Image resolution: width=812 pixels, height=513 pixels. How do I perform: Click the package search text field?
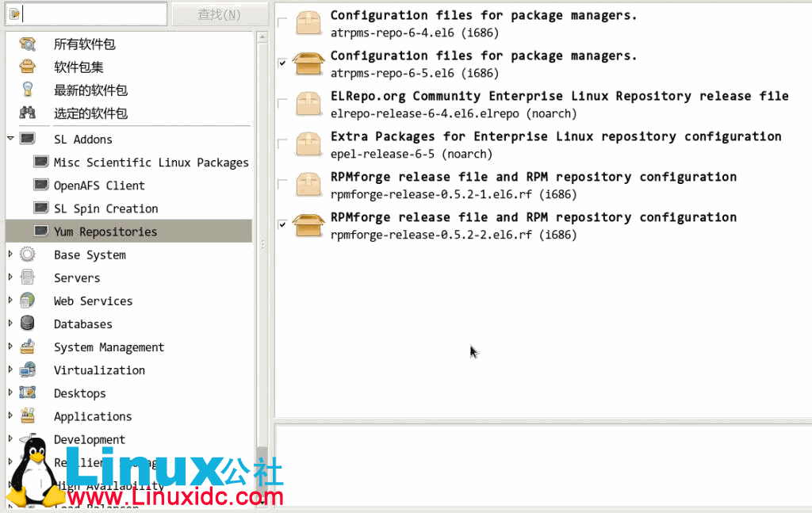[94, 14]
